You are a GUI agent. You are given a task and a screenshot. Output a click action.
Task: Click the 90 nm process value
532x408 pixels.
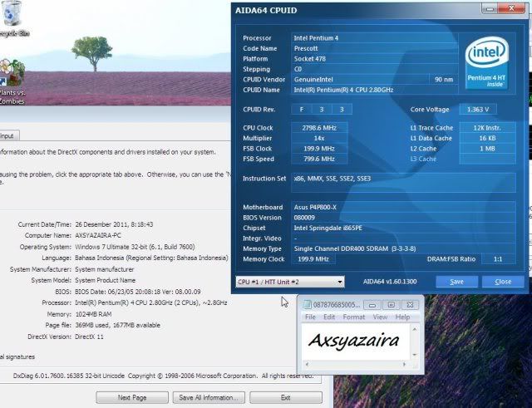point(444,80)
